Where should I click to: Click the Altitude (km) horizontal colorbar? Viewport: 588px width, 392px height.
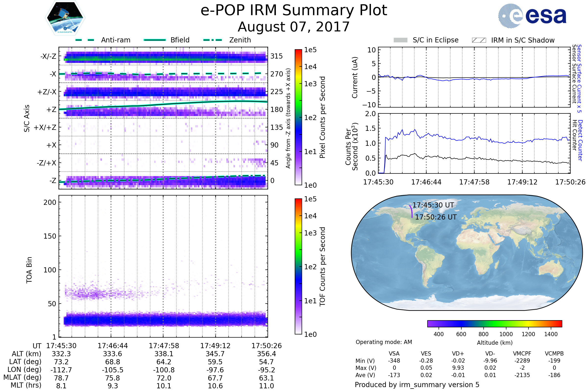pyautogui.click(x=494, y=323)
